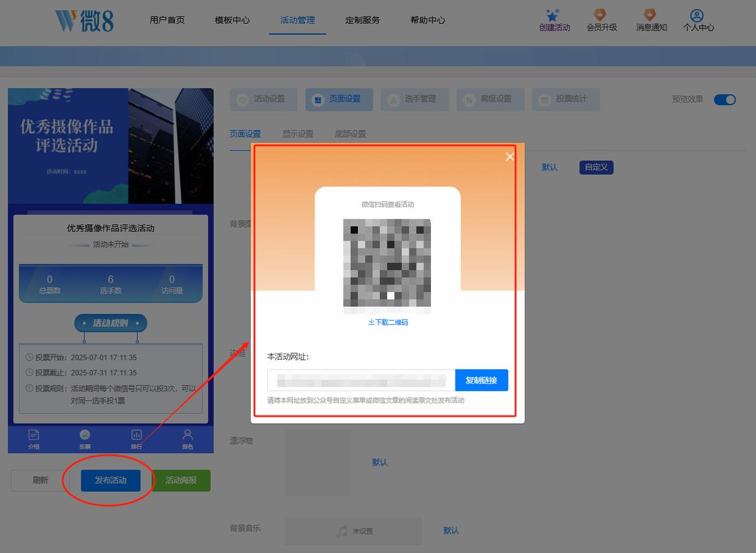The width and height of the screenshot is (756, 553).
Task: Open 模板中心 menu
Action: tap(232, 20)
